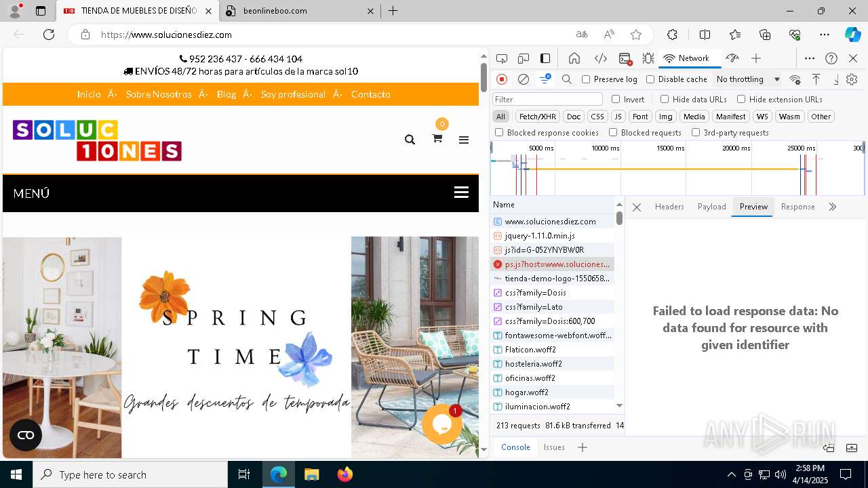Open the shopping cart icon
Screen dimensions: 868x488
click(437, 138)
